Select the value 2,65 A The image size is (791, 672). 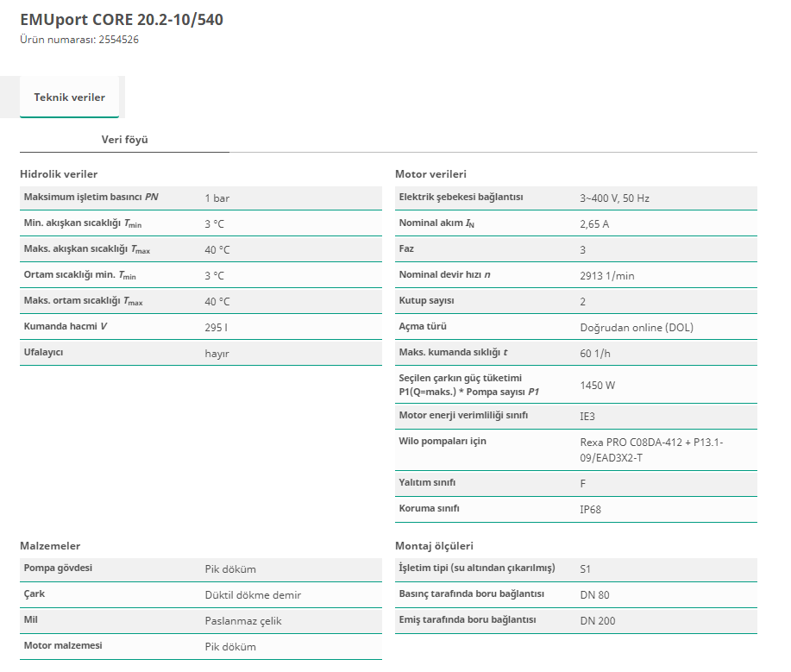pos(594,224)
